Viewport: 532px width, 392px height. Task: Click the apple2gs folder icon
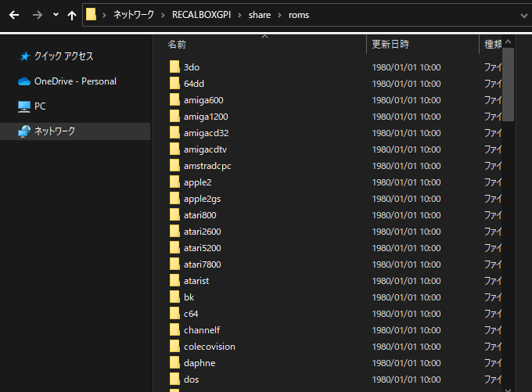click(x=174, y=198)
